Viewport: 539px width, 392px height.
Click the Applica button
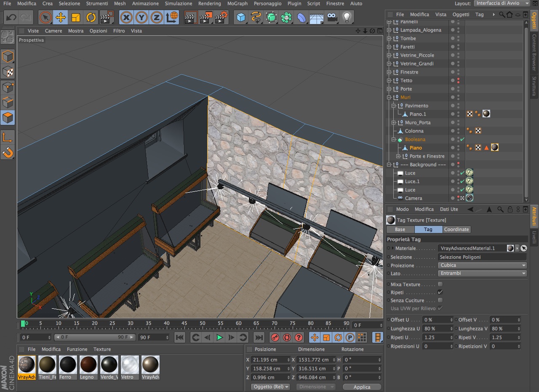click(x=362, y=387)
